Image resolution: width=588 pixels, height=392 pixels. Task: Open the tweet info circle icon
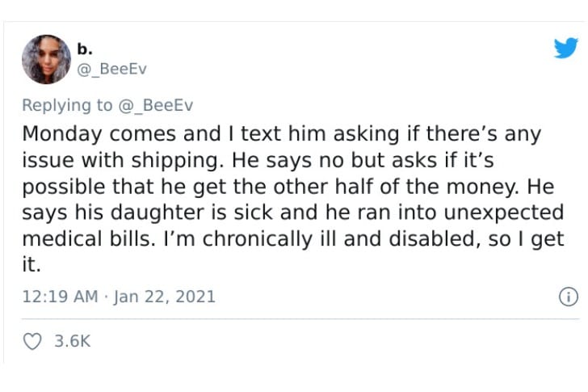click(569, 297)
